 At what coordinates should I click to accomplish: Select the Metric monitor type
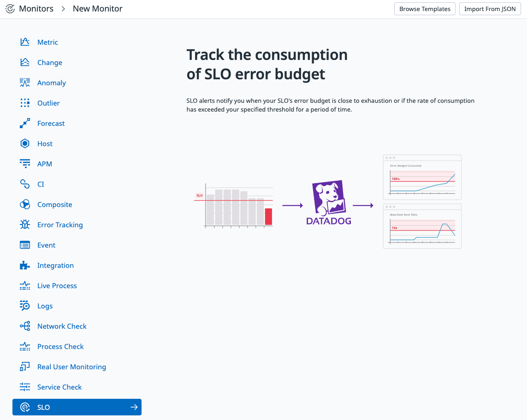(x=47, y=42)
